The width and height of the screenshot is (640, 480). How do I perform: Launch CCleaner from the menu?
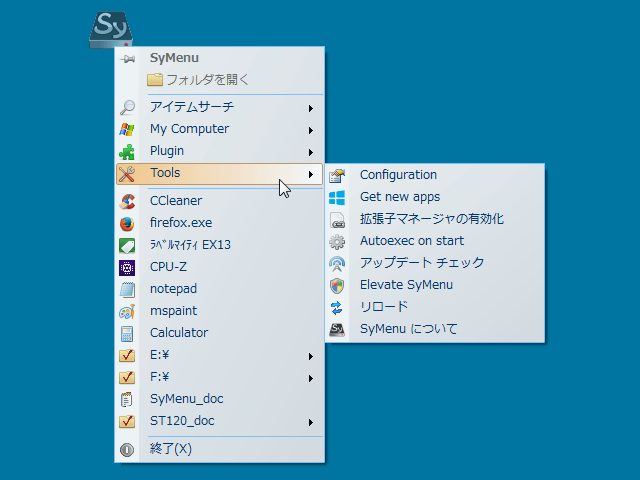pos(220,201)
